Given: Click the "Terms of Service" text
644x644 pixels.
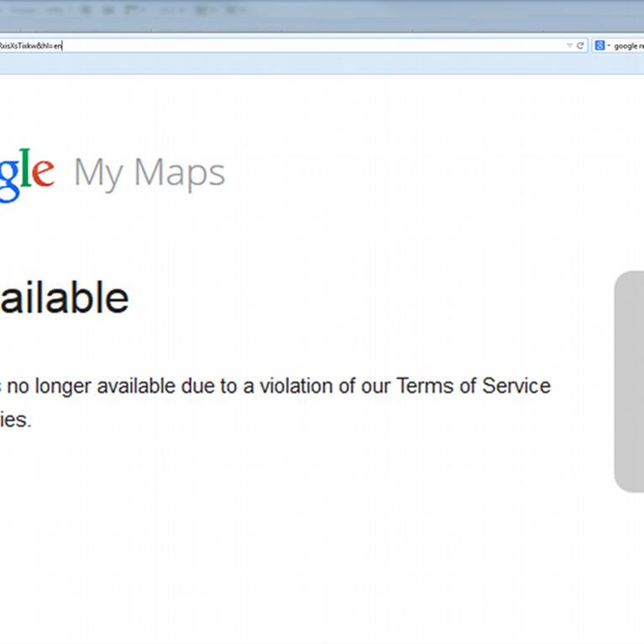Looking at the screenshot, I should click(x=474, y=386).
